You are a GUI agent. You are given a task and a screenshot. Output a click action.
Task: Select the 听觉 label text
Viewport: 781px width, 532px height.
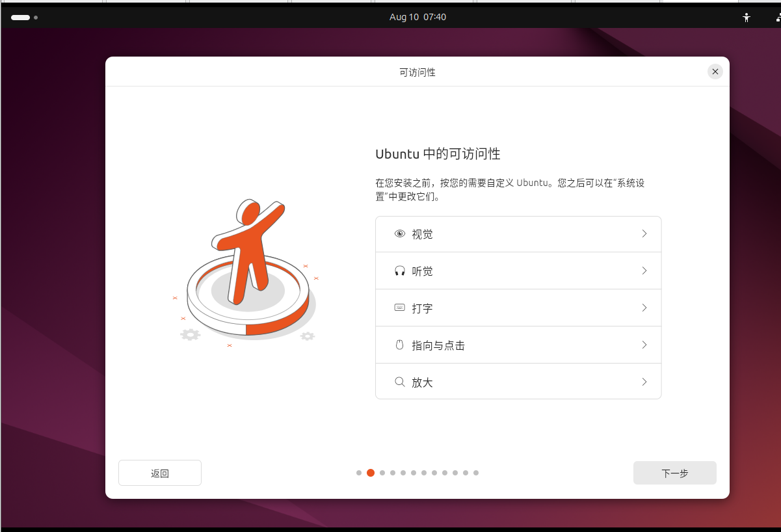[422, 271]
